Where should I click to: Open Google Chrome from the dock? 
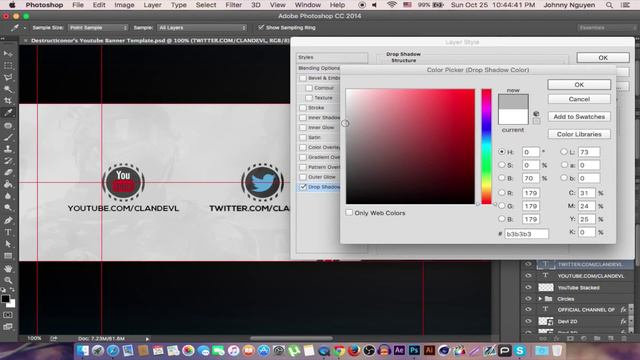[339, 350]
